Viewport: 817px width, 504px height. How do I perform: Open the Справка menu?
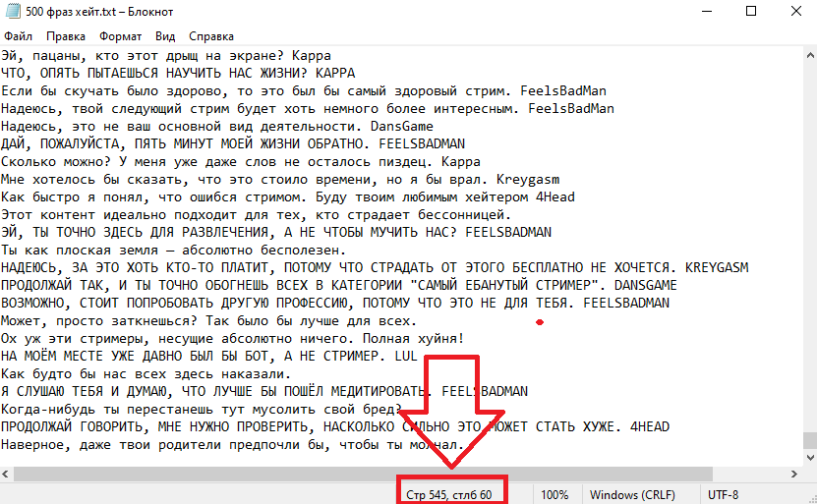point(211,36)
